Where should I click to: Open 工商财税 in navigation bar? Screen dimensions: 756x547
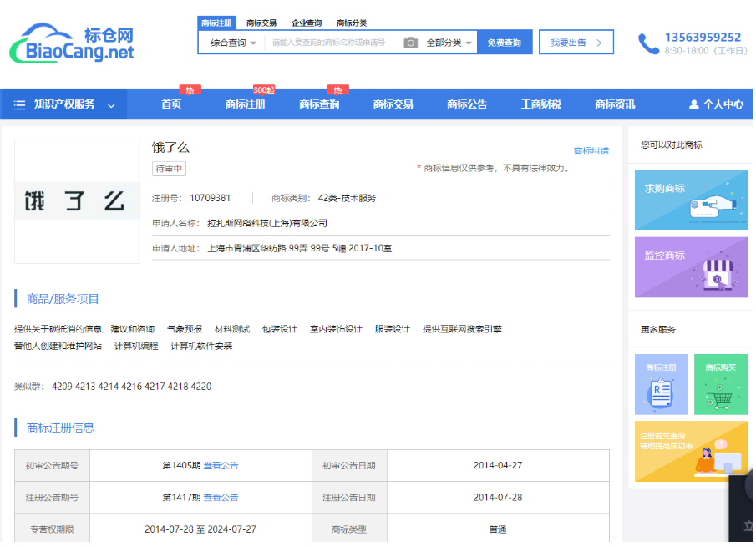tap(541, 104)
